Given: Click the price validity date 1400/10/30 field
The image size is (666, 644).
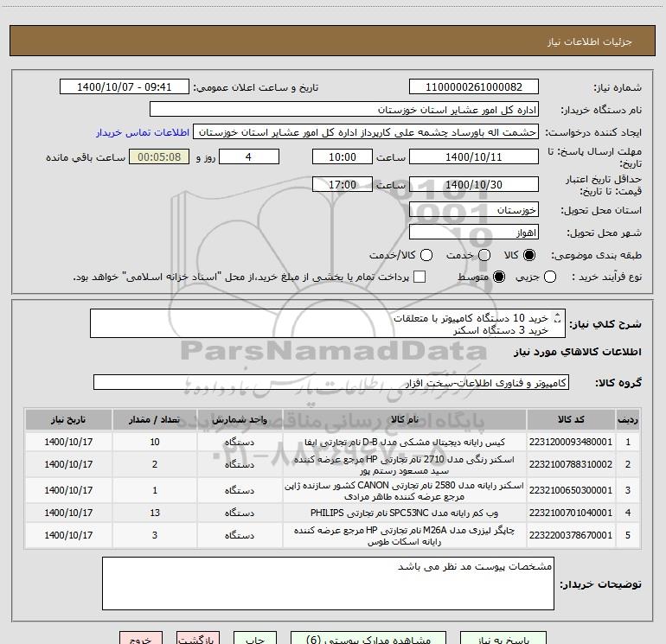Looking at the screenshot, I should (x=474, y=184).
